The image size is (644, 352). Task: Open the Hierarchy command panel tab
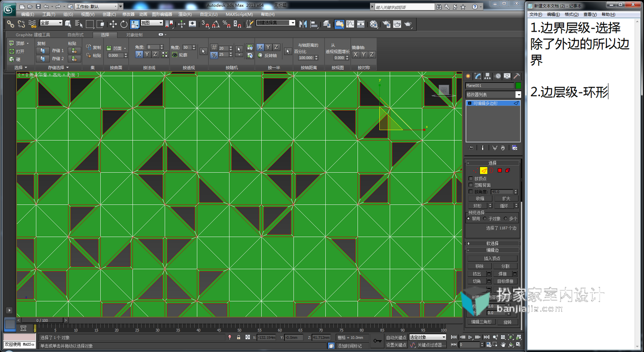point(488,76)
